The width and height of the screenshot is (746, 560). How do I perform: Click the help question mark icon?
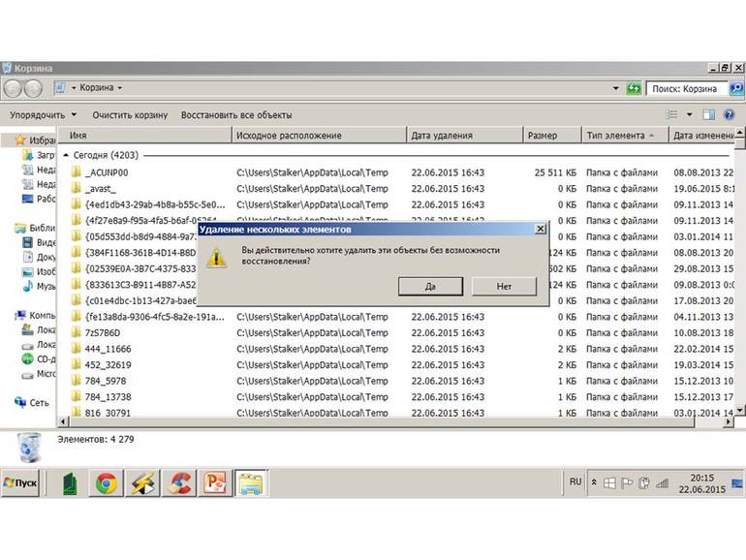click(729, 114)
